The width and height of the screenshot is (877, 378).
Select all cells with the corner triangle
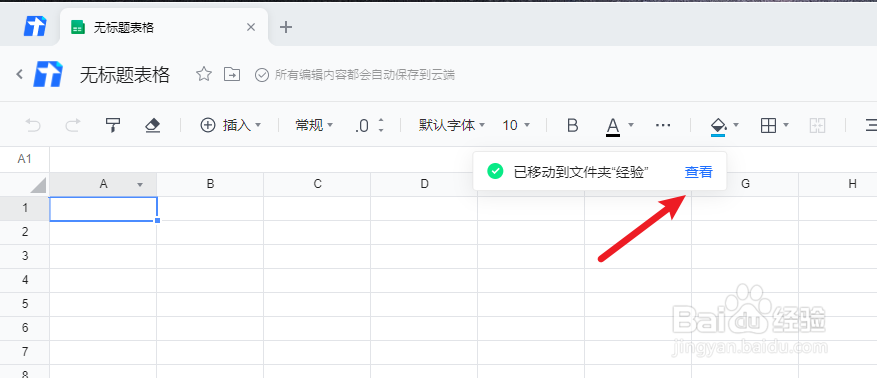(38, 185)
